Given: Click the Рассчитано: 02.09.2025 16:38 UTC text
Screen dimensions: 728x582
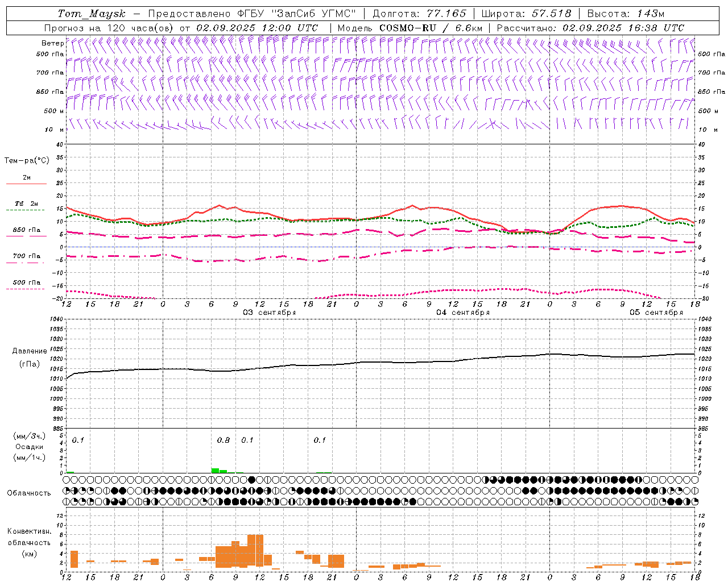Looking at the screenshot, I should [590, 28].
